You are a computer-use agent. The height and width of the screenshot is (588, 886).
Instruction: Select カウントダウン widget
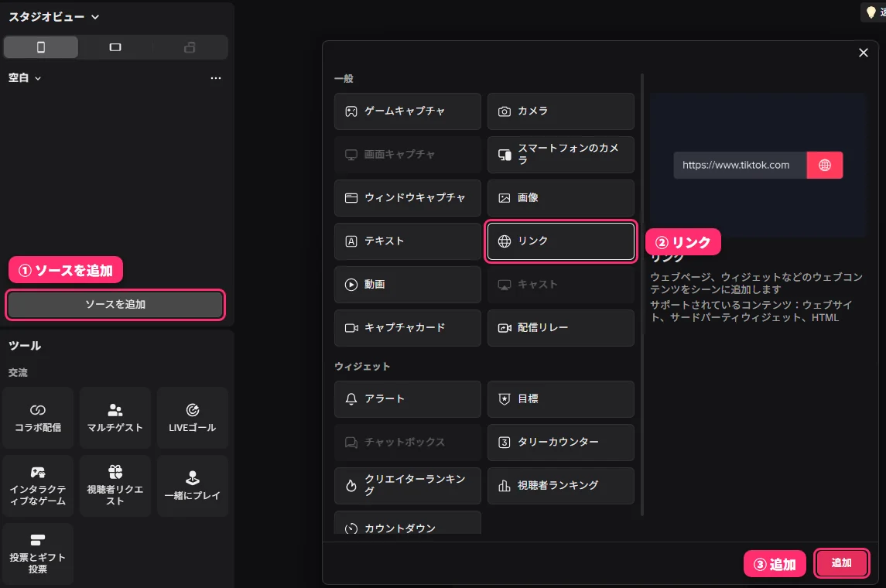tap(407, 523)
